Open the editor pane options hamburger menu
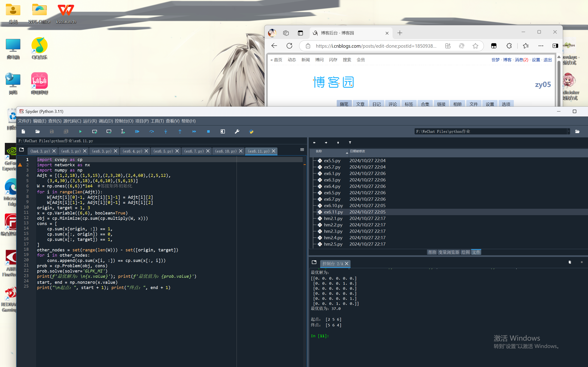The height and width of the screenshot is (367, 588). pos(302,150)
